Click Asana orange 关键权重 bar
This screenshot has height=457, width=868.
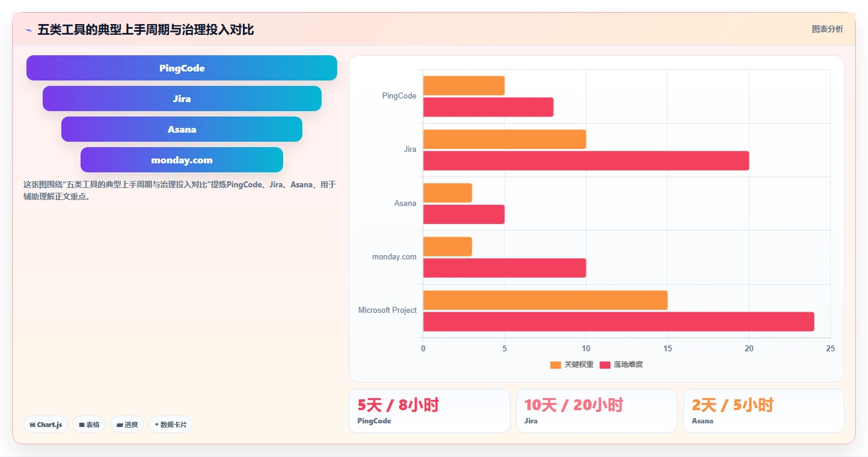(x=447, y=193)
